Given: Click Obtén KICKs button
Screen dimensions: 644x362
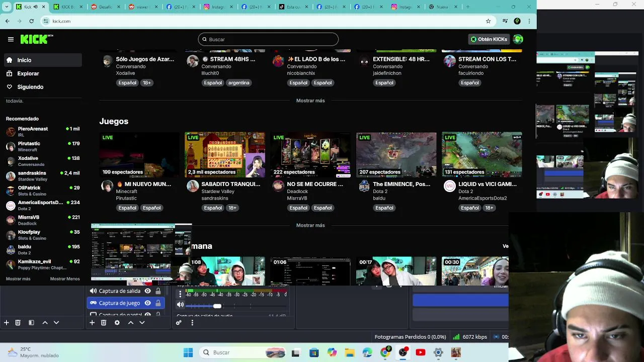Looking at the screenshot, I should tap(489, 39).
